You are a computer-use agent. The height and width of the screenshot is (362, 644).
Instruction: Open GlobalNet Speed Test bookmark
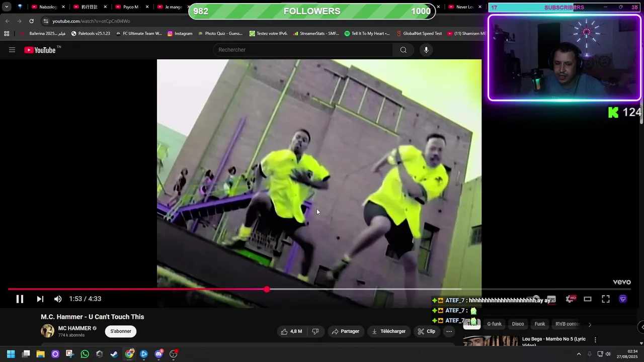(419, 34)
